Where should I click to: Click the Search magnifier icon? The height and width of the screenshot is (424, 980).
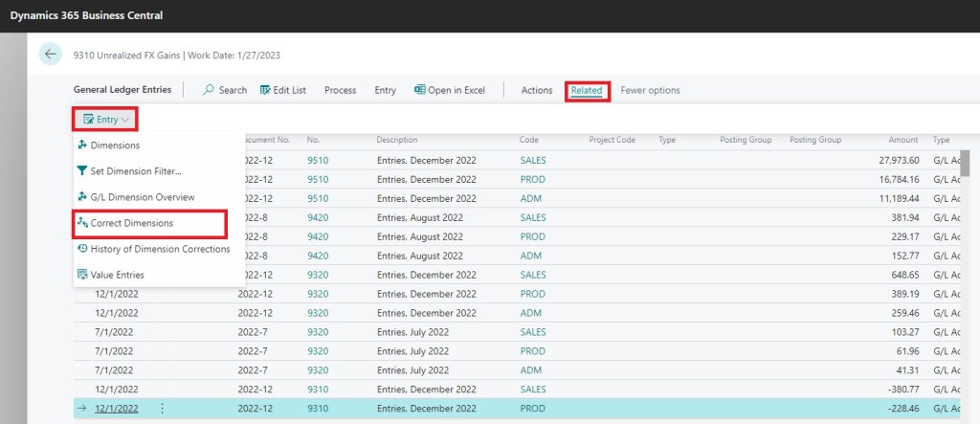point(209,90)
